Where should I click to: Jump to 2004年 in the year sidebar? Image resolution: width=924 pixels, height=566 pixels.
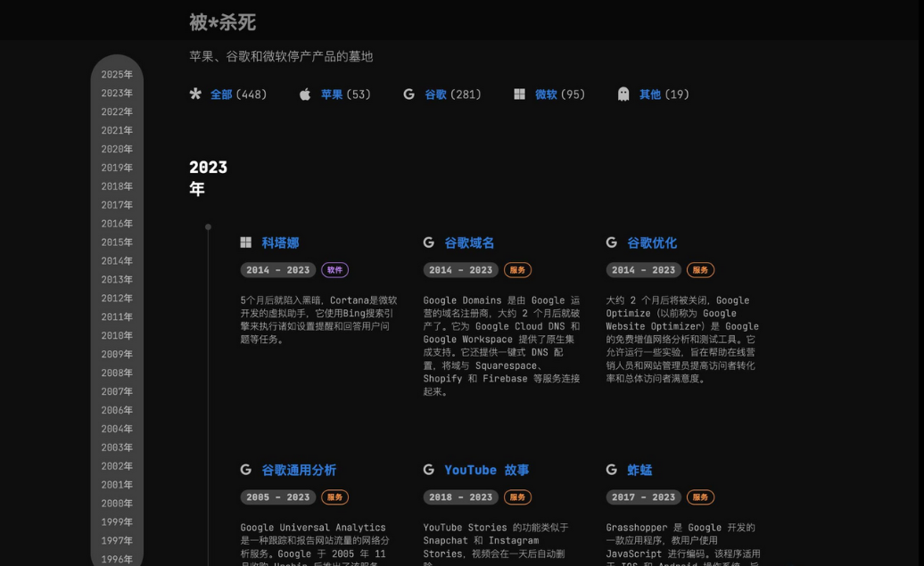117,429
